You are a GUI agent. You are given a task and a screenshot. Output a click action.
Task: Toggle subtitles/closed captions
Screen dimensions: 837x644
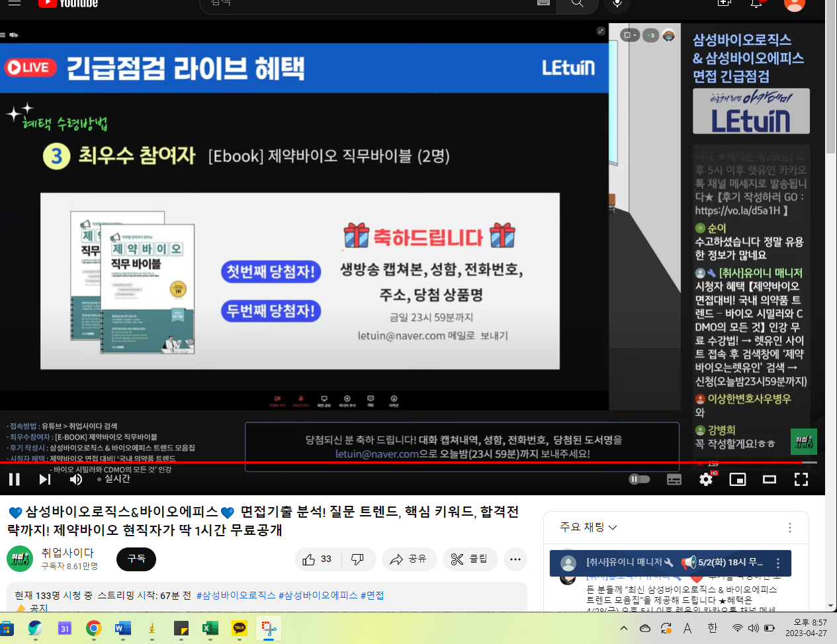(x=674, y=480)
